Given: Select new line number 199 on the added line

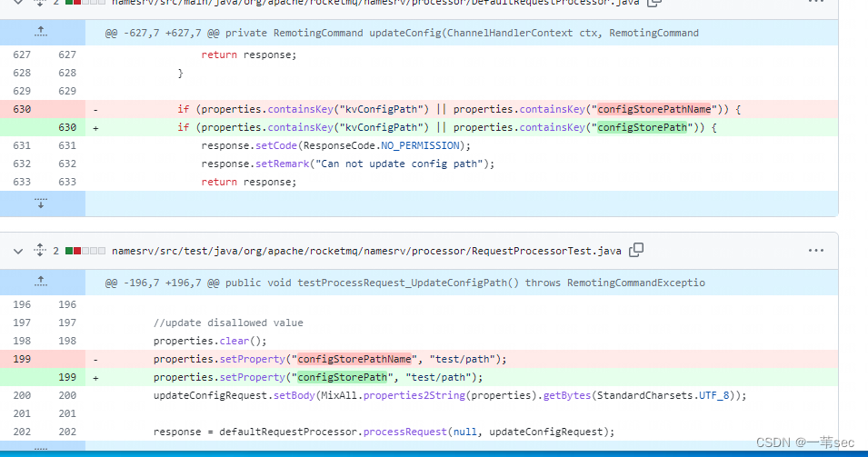Looking at the screenshot, I should click(x=67, y=377).
